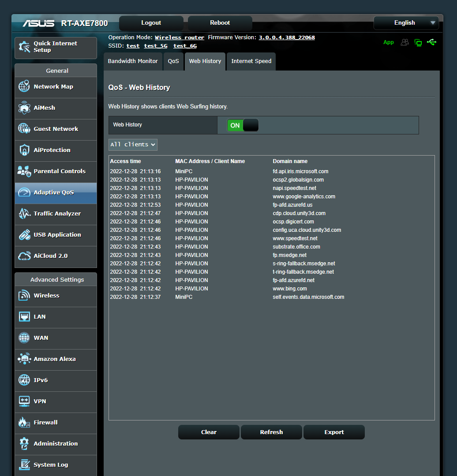
Task: Click MiniPC client in the 21:13:16 row
Action: [184, 171]
